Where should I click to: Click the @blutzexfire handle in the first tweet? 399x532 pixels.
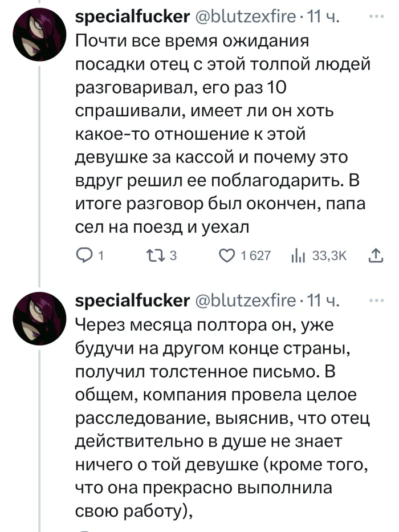tap(245, 17)
